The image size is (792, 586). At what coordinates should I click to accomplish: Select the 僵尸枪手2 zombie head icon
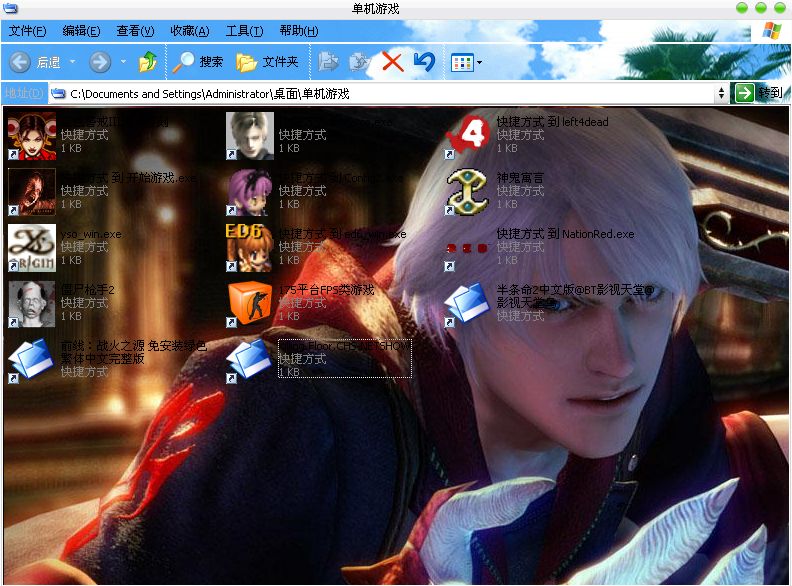[32, 304]
